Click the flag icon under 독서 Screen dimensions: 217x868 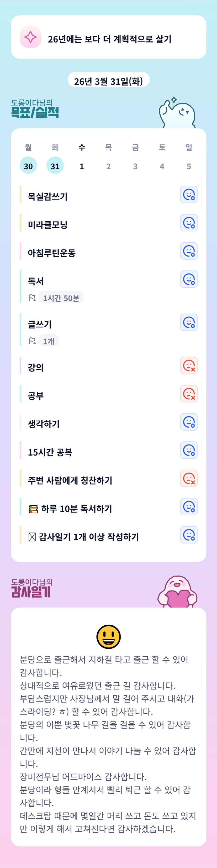[x=32, y=297]
